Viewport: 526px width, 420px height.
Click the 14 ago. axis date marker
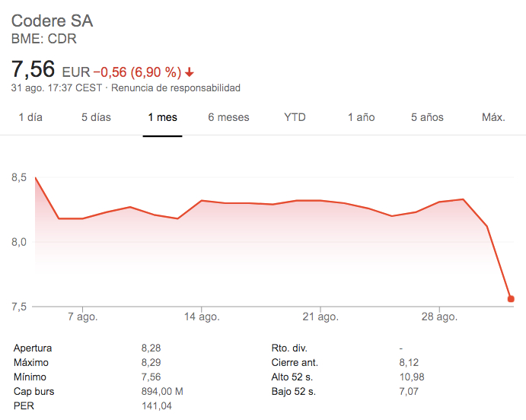tap(202, 317)
